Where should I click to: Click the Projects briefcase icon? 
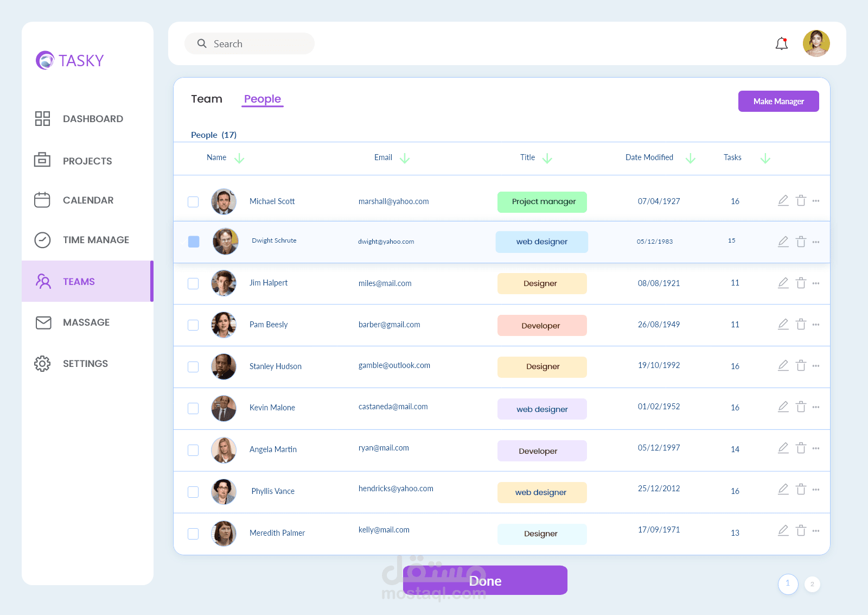pyautogui.click(x=42, y=160)
